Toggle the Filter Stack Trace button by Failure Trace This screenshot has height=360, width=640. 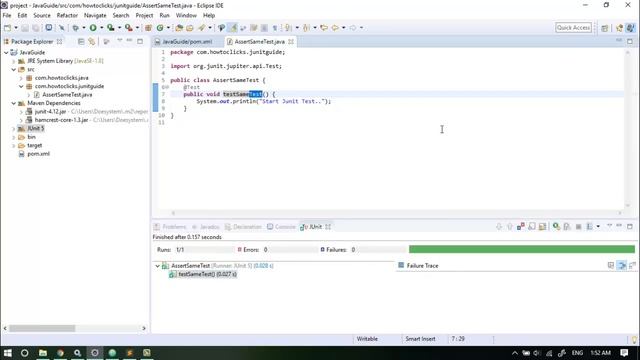[622, 265]
